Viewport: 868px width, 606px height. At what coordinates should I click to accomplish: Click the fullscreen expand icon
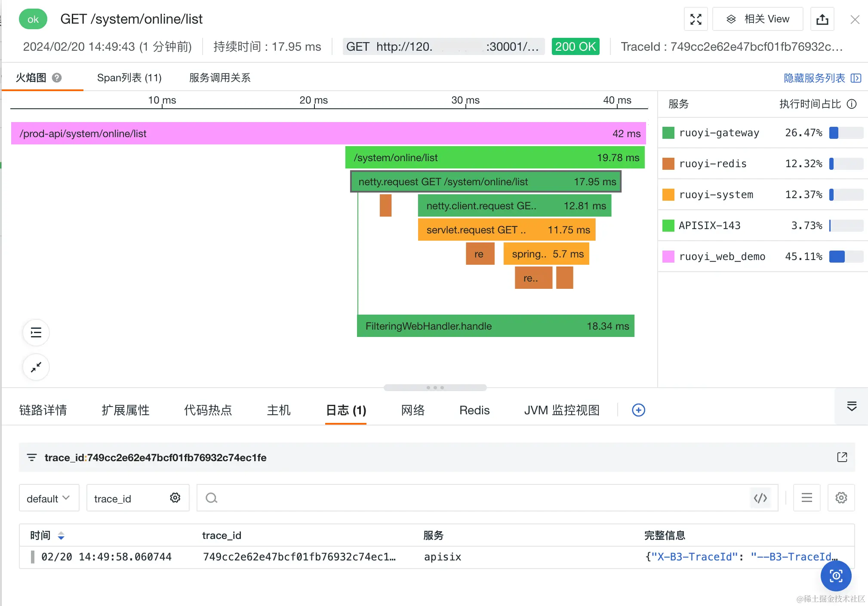click(696, 19)
